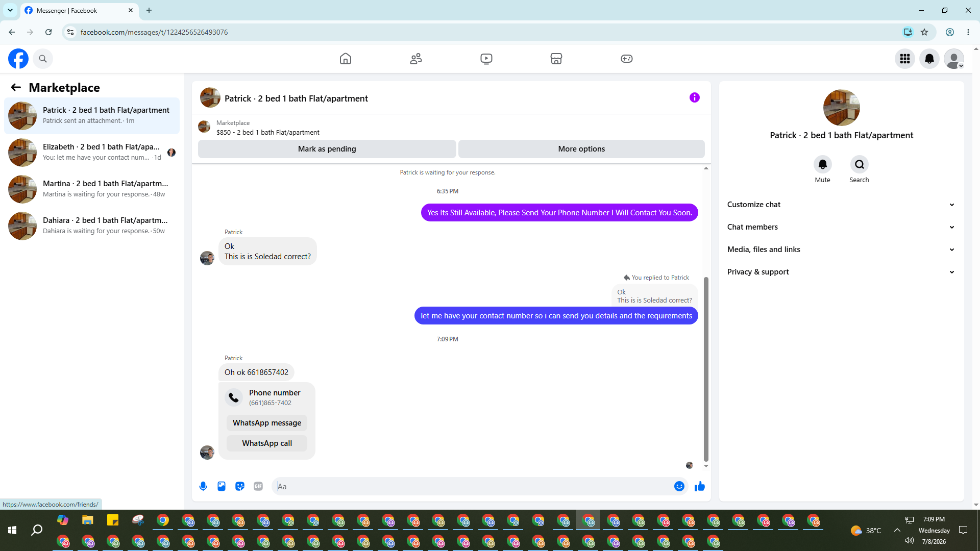Click the back arrow beside Marketplace
980x551 pixels.
tap(16, 88)
